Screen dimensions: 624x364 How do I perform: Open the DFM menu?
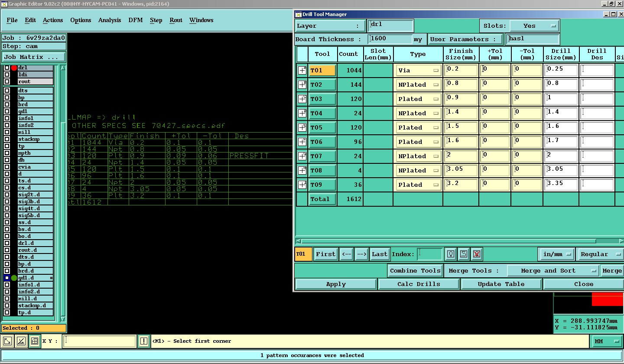[x=136, y=20]
